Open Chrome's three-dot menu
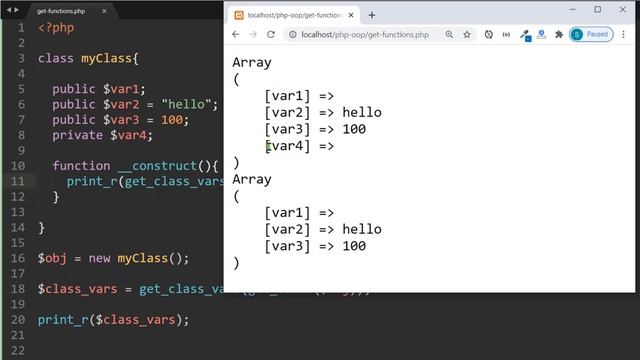640x360 pixels. coord(623,35)
